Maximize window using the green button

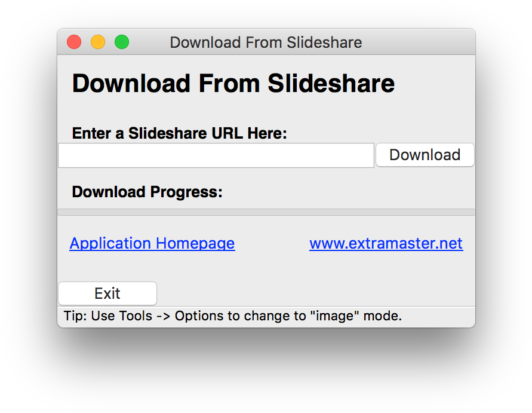tap(121, 42)
